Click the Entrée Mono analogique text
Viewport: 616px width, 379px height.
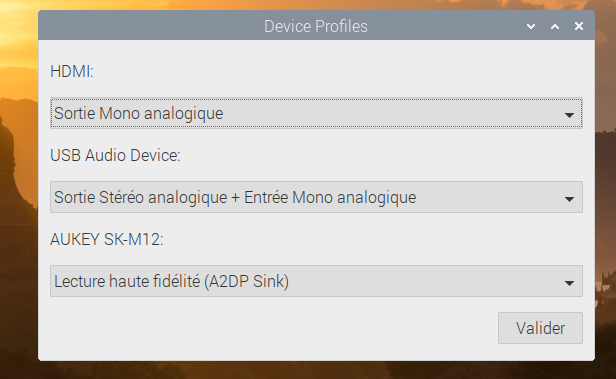pyautogui.click(x=330, y=197)
